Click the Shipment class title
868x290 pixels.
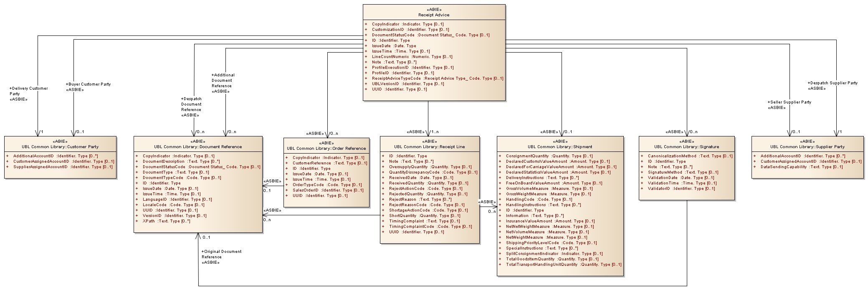tap(560, 147)
